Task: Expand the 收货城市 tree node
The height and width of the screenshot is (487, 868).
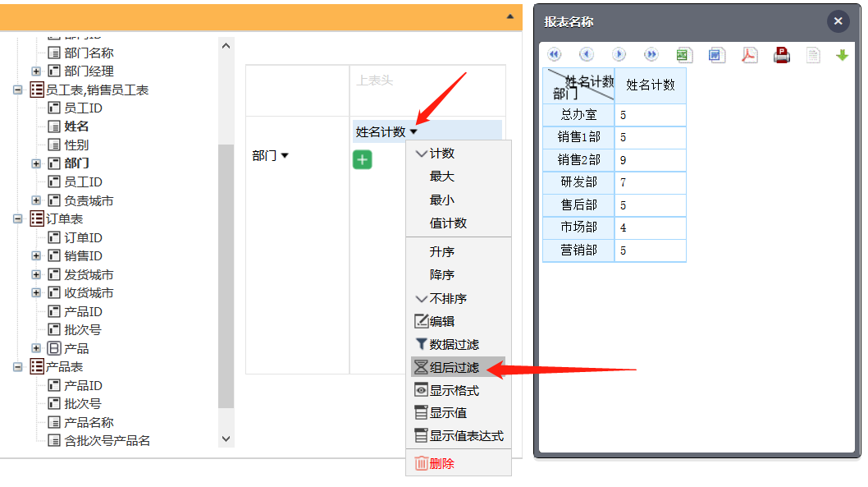Action: point(36,292)
